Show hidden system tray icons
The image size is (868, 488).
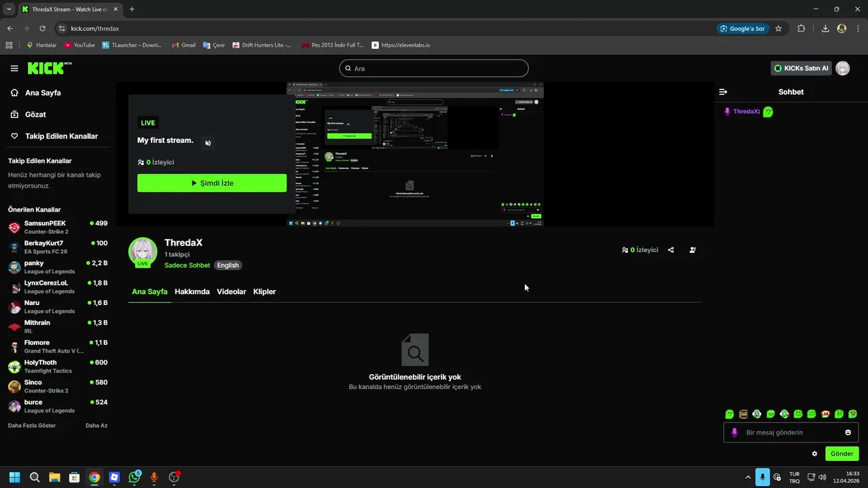pyautogui.click(x=748, y=477)
